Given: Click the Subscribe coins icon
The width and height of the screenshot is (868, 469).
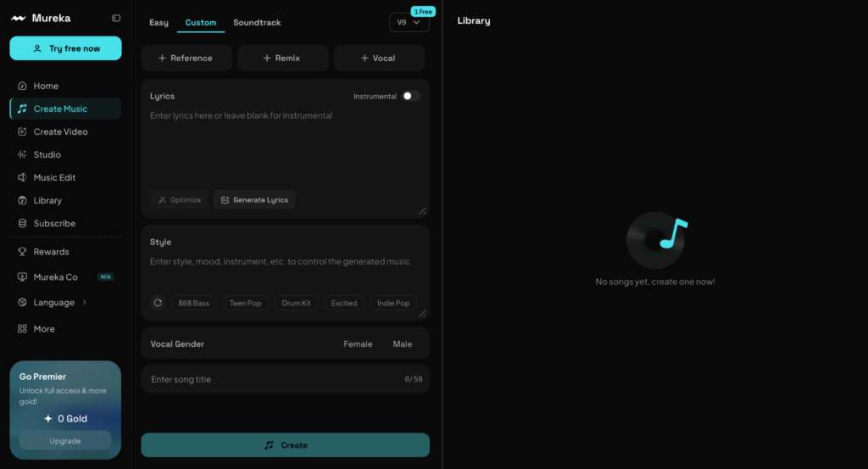Looking at the screenshot, I should 22,223.
